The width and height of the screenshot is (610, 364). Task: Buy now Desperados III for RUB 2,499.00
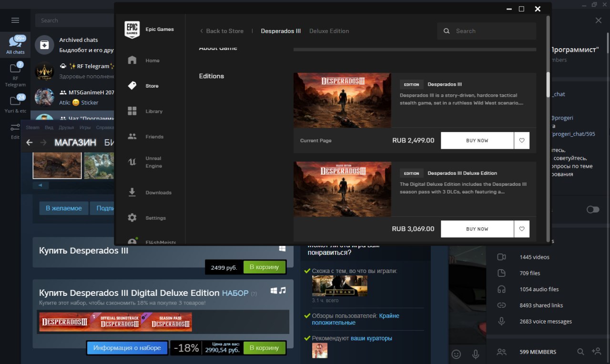477,141
